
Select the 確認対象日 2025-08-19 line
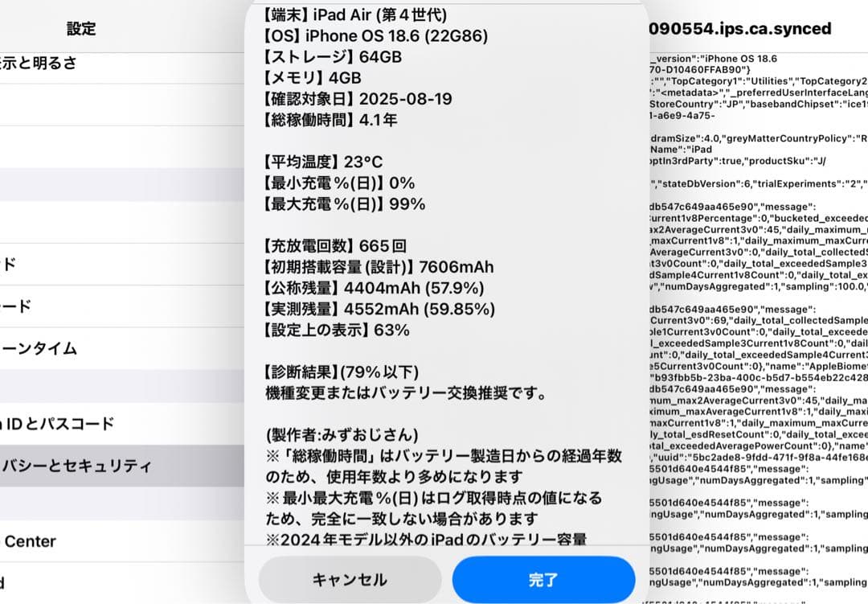pos(357,99)
